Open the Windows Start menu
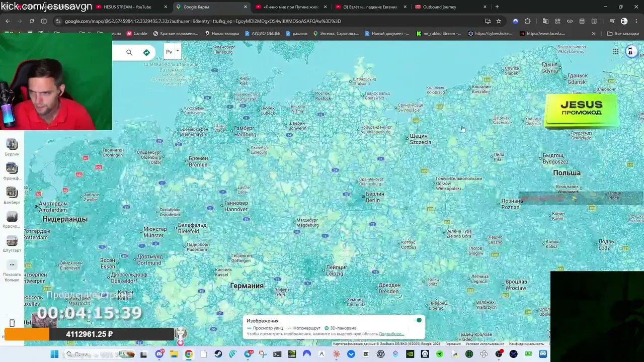 (54, 354)
